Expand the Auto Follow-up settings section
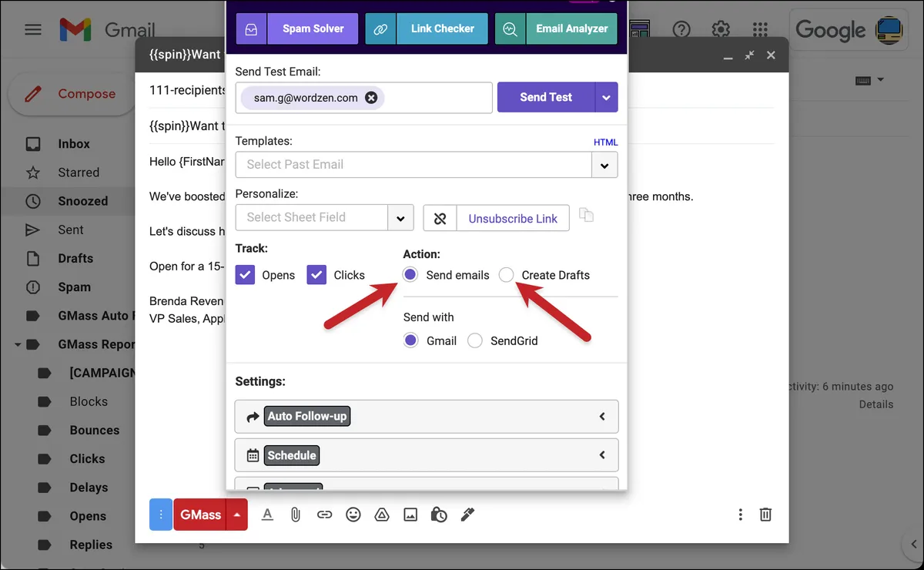The width and height of the screenshot is (924, 570). [427, 417]
